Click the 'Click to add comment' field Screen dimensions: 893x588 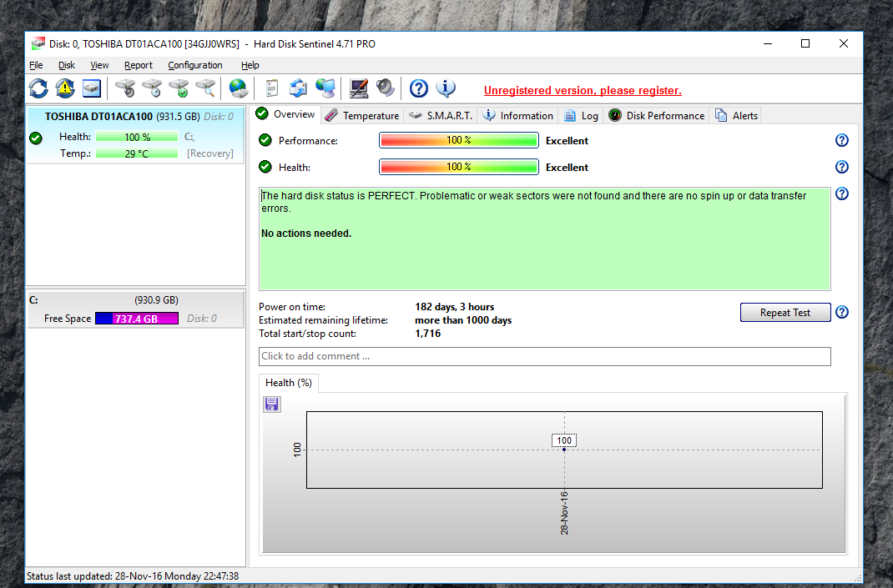pos(544,356)
